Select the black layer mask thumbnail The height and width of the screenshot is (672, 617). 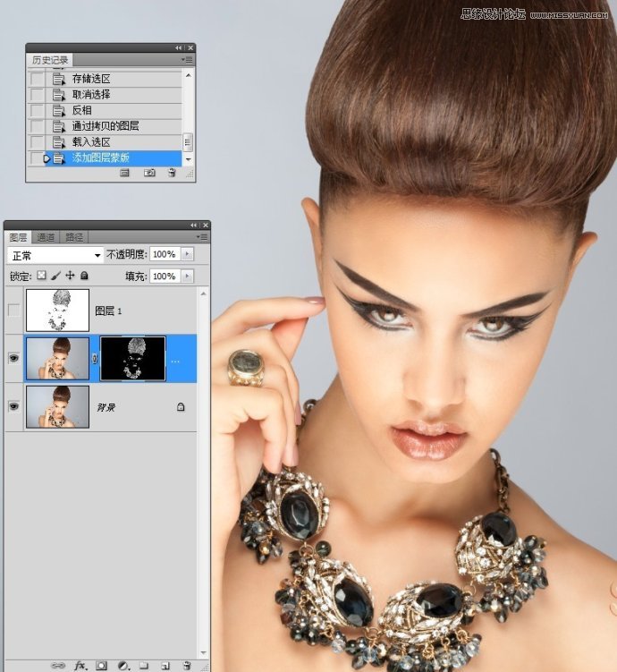click(132, 358)
